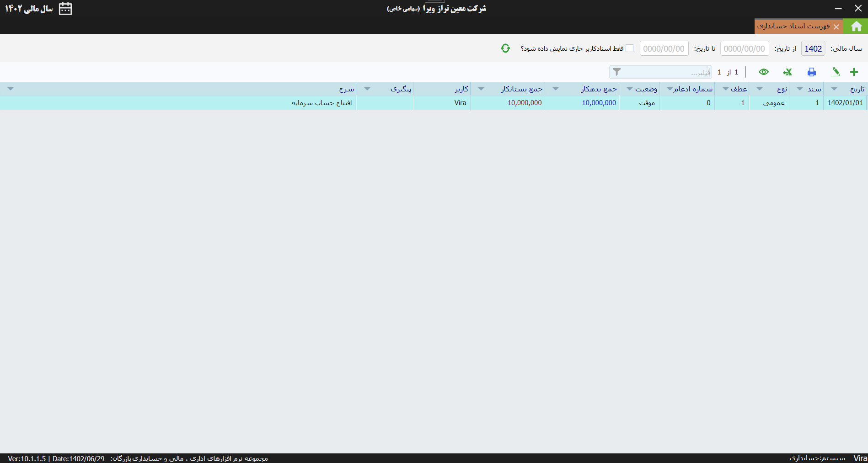The height and width of the screenshot is (463, 868).
Task: Open the جمع بدهکار column filter dropdown
Action: 556,89
